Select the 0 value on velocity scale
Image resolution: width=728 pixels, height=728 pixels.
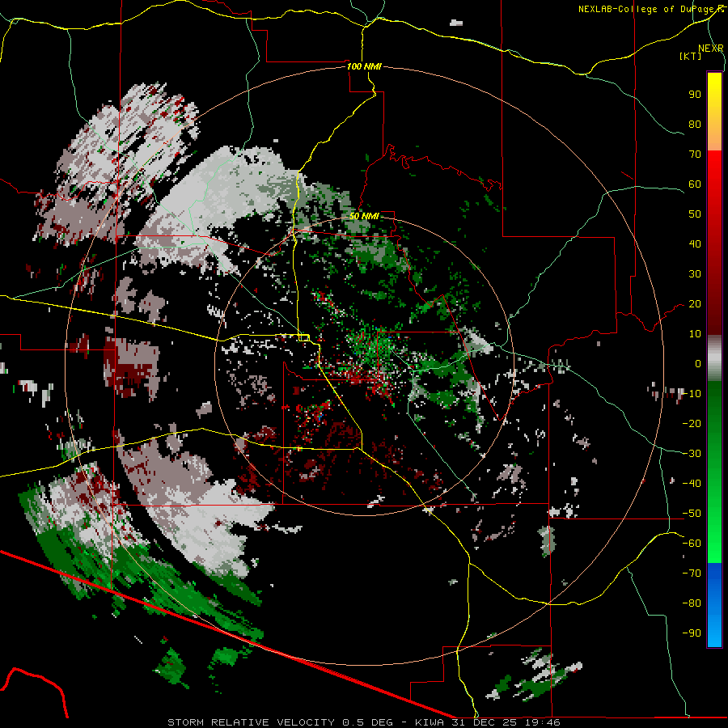pyautogui.click(x=698, y=363)
